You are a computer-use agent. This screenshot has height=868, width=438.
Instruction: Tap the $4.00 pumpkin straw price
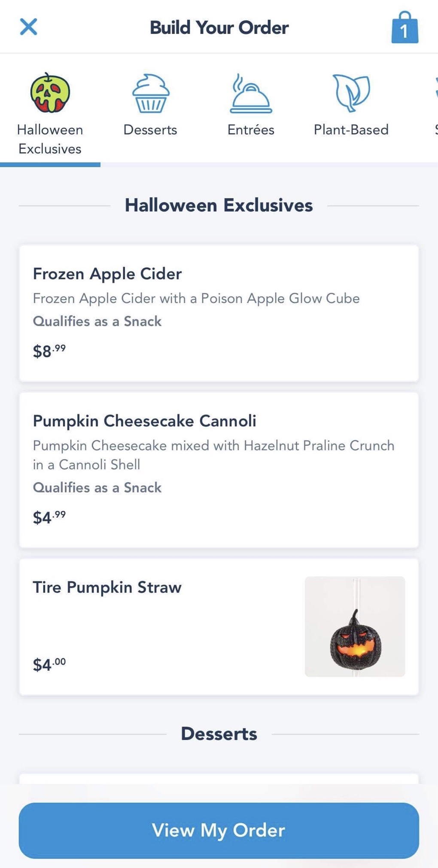coord(49,664)
